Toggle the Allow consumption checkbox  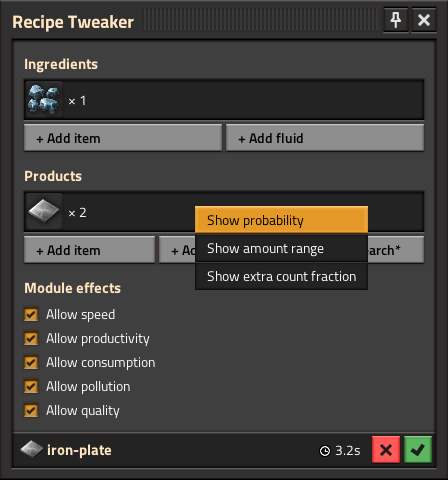click(31, 362)
